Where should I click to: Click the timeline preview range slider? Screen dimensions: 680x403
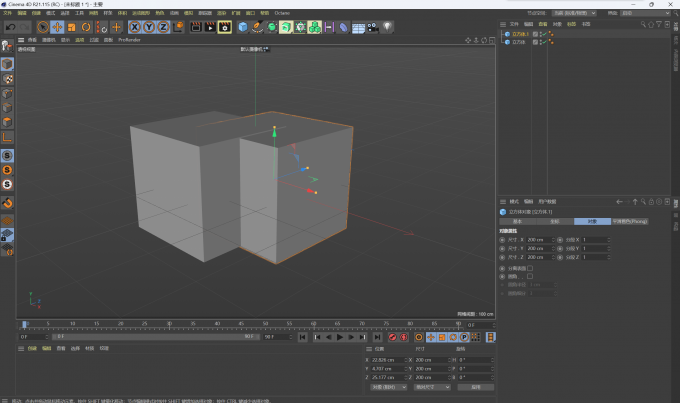coord(154,337)
